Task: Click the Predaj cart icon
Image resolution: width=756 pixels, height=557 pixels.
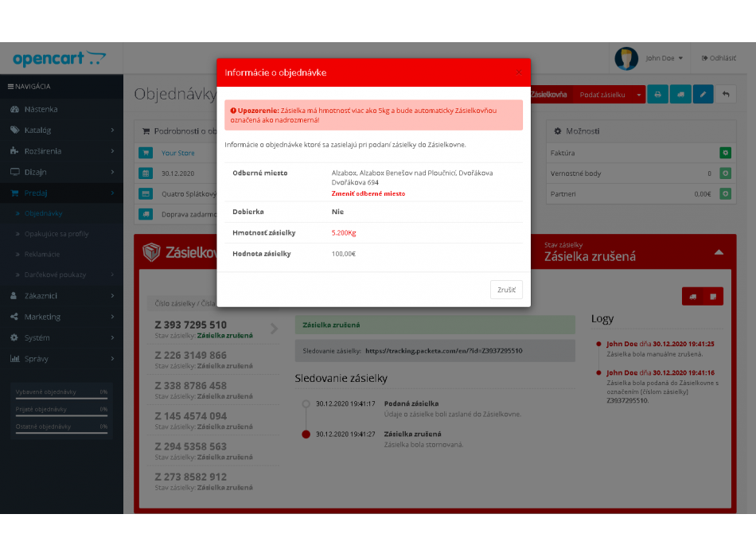Action: (x=14, y=193)
